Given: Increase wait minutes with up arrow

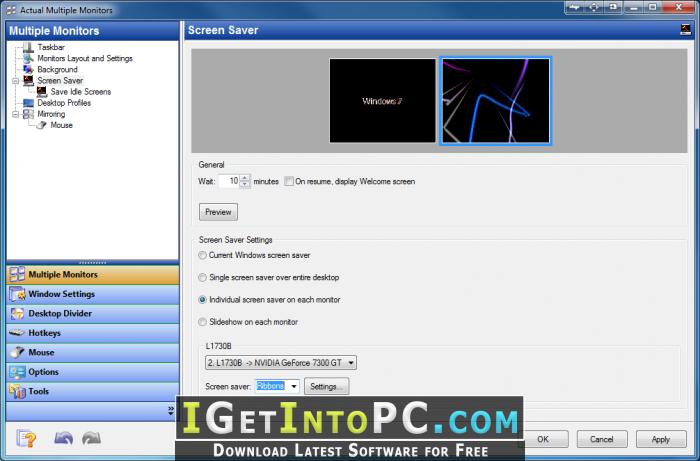Looking at the screenshot, I should [245, 178].
